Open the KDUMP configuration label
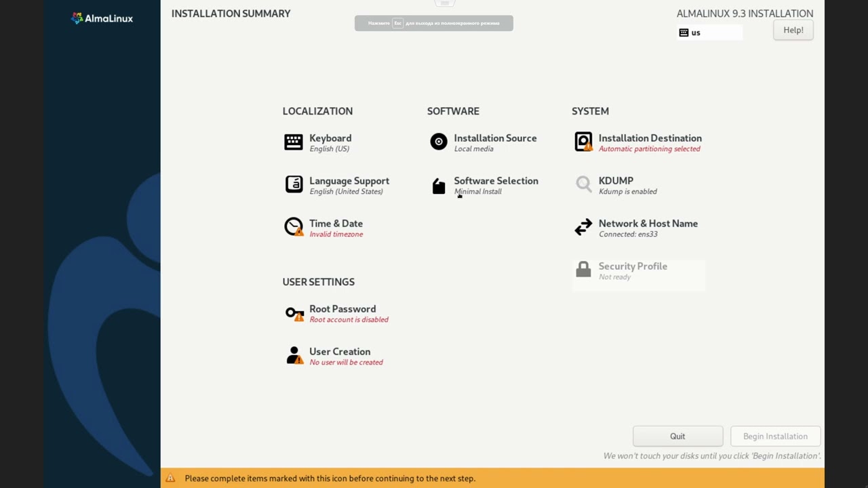The height and width of the screenshot is (488, 868). click(616, 181)
